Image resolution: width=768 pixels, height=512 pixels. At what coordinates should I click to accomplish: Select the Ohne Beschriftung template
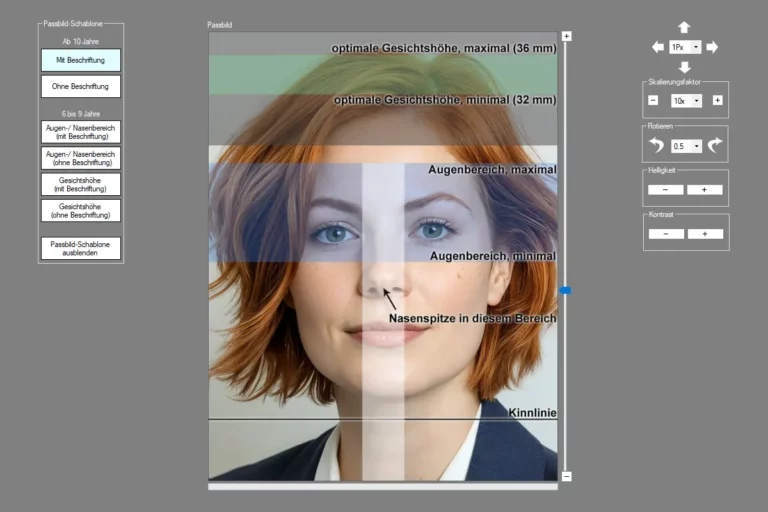pyautogui.click(x=81, y=86)
